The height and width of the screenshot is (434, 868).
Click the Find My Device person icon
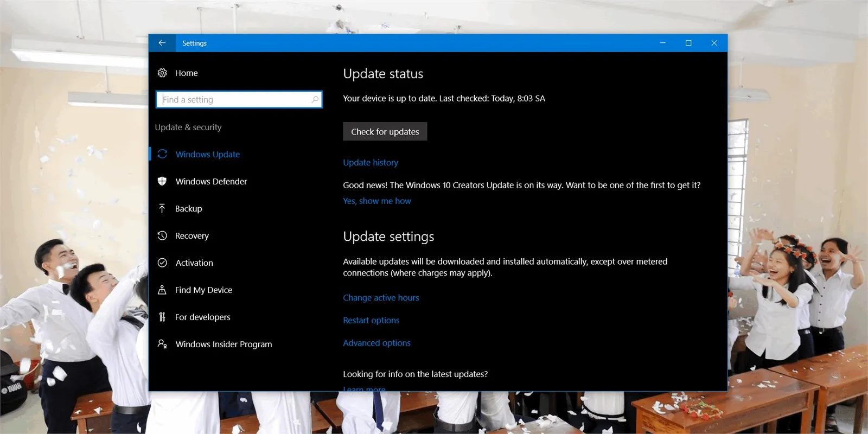[162, 290]
